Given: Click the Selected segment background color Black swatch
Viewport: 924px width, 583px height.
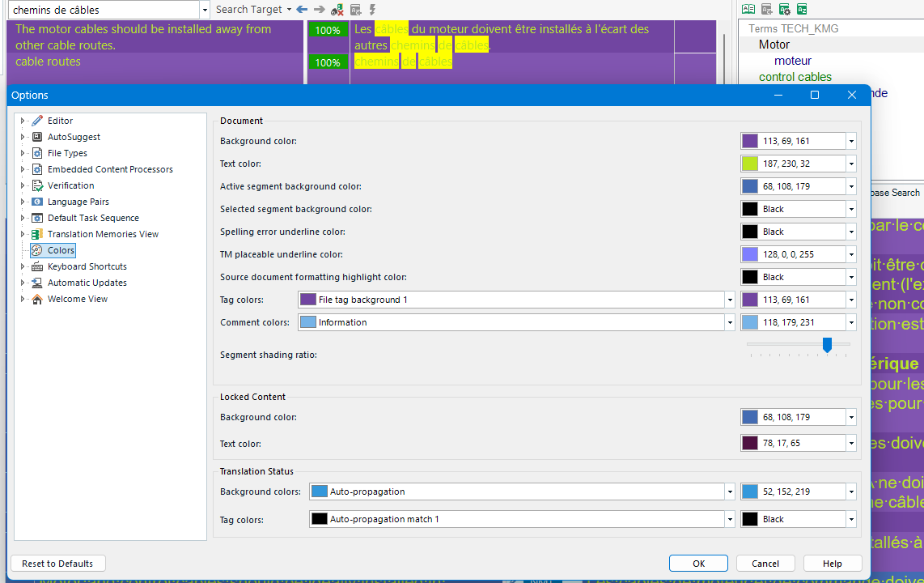Looking at the screenshot, I should point(749,209).
